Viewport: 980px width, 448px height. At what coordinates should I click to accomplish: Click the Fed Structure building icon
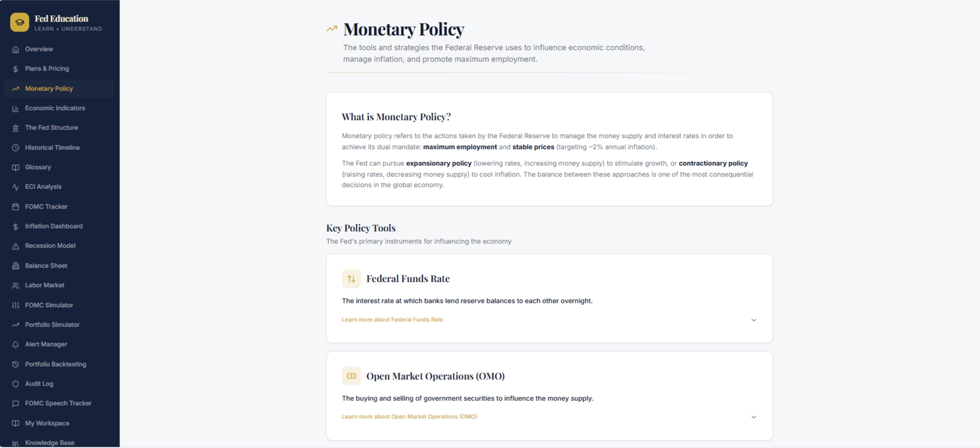[x=15, y=128]
